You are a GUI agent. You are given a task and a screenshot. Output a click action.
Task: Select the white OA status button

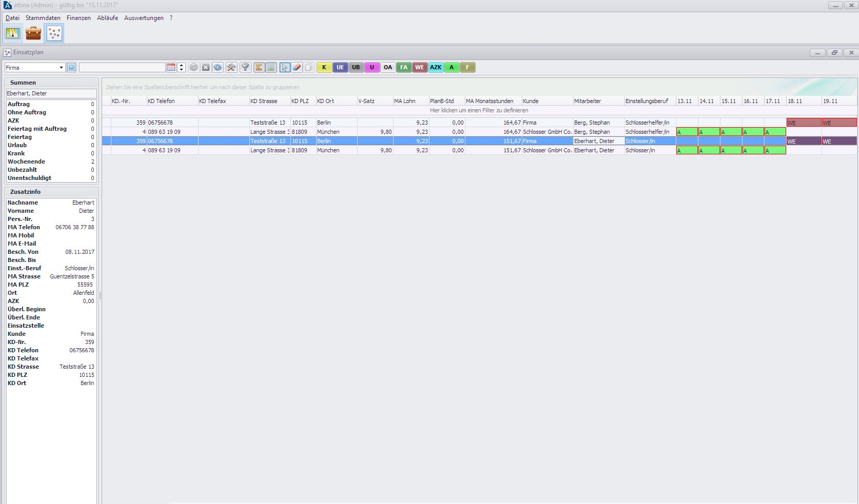point(388,67)
